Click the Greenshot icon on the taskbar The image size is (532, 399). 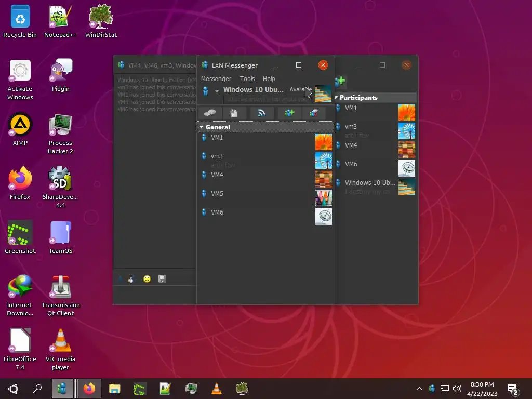coord(140,389)
